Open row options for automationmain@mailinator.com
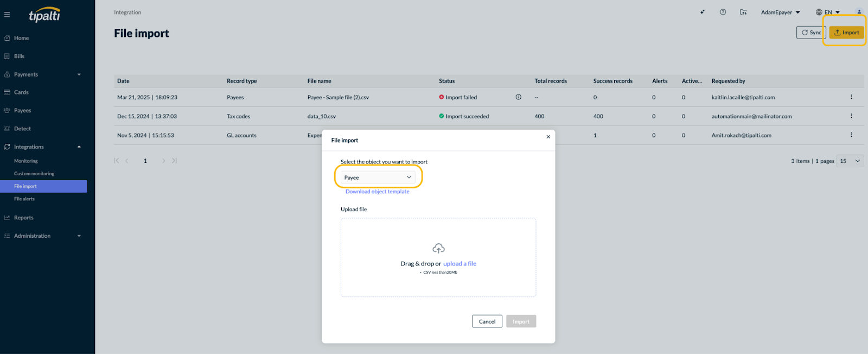Image resolution: width=868 pixels, height=354 pixels. click(x=851, y=116)
